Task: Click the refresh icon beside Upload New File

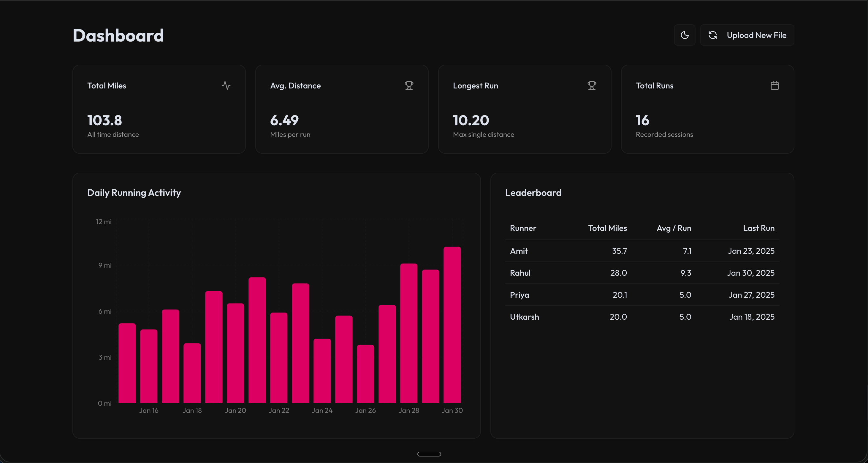Action: click(713, 35)
